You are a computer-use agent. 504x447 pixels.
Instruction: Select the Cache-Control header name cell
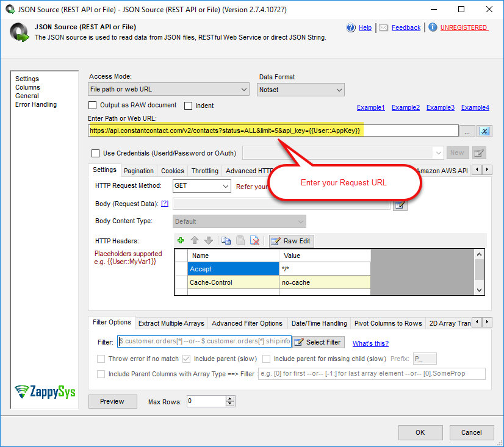pyautogui.click(x=233, y=282)
